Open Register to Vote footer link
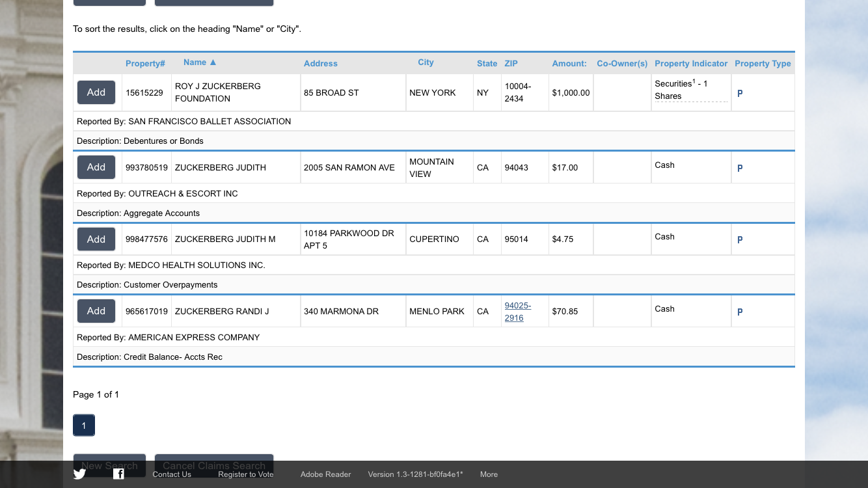The image size is (868, 488). (246, 474)
